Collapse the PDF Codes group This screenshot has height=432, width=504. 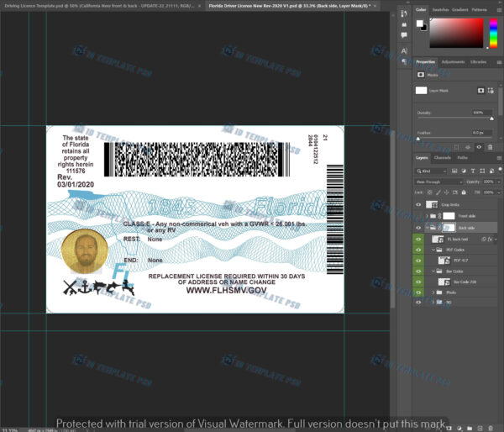(433, 250)
